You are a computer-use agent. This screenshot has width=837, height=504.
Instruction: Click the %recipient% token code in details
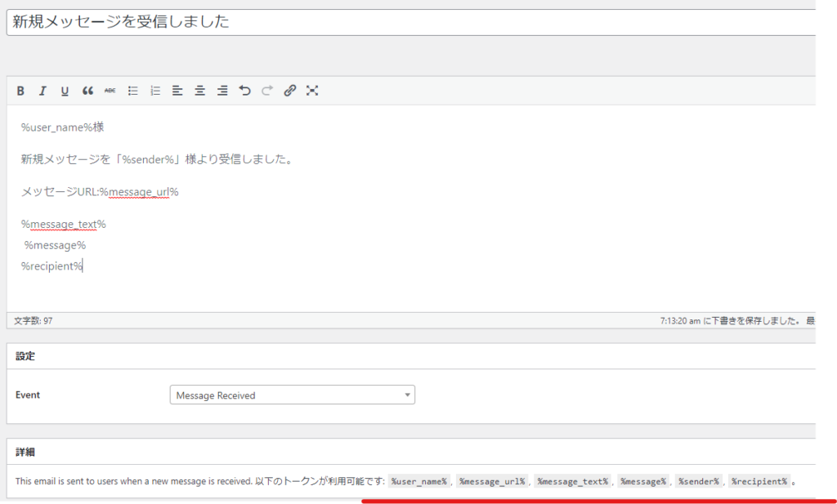(759, 481)
